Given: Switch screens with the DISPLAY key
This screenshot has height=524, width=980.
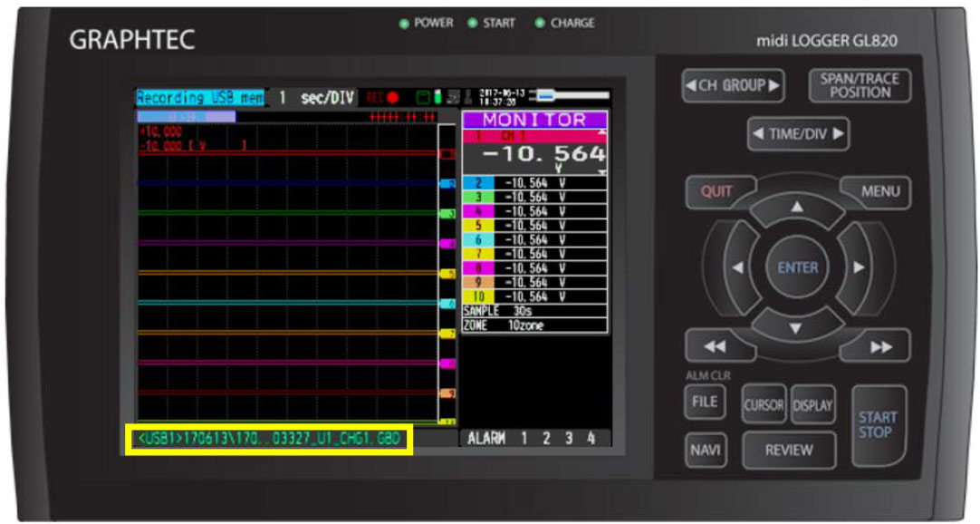Looking at the screenshot, I should pyautogui.click(x=812, y=404).
